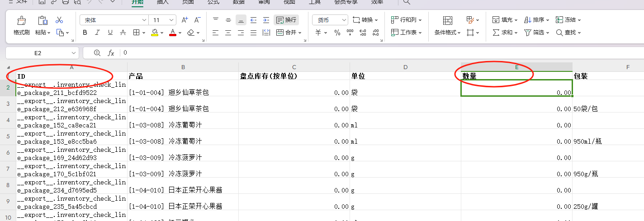Viewport: 644px width, 221px height.
Task: Click the strikethrough text icon
Action: pyautogui.click(x=123, y=33)
